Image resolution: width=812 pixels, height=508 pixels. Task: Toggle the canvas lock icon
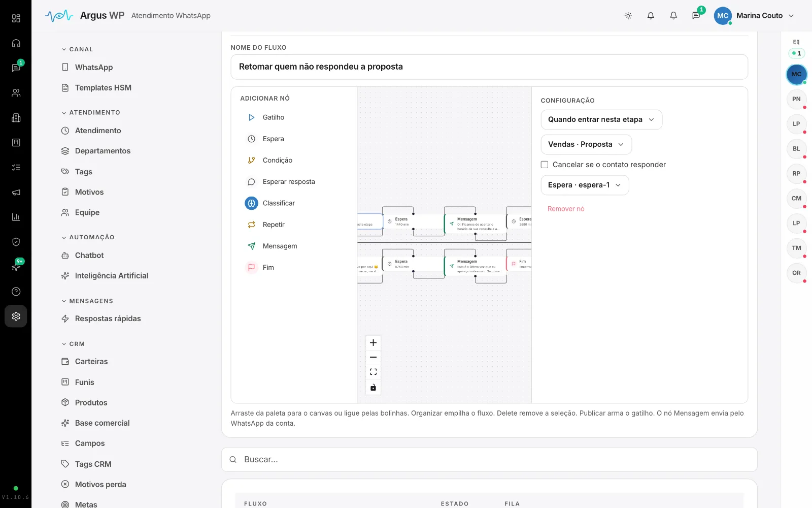pyautogui.click(x=373, y=387)
